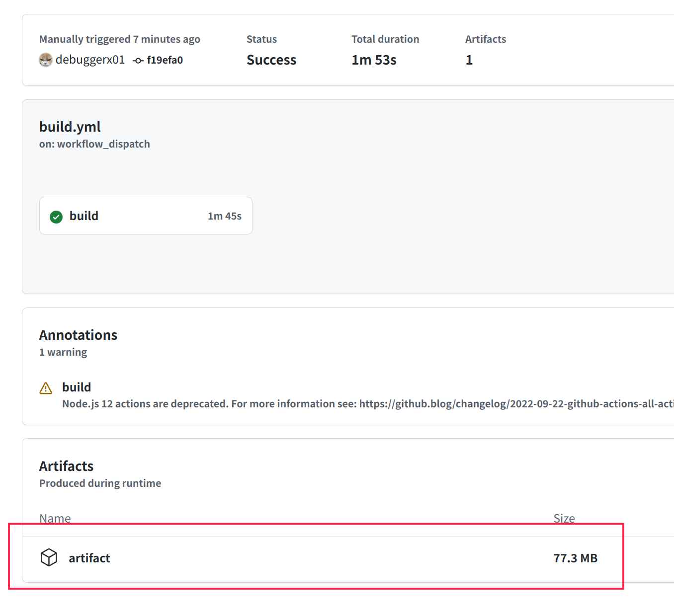The width and height of the screenshot is (674, 616).
Task: Click the build.yml workflow title
Action: (x=70, y=126)
